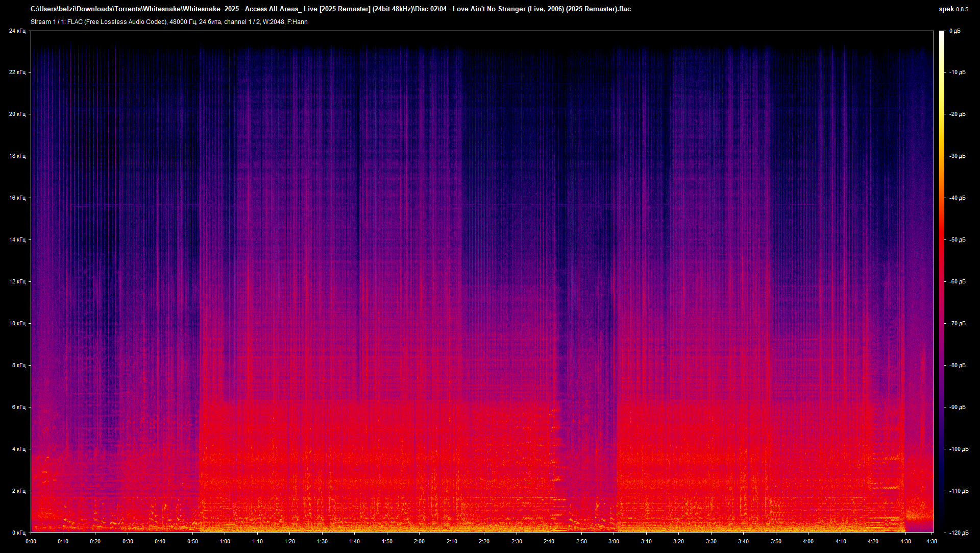Viewport: 980px width, 553px height.
Task: Click the 0:00 start time marker
Action: tap(31, 541)
